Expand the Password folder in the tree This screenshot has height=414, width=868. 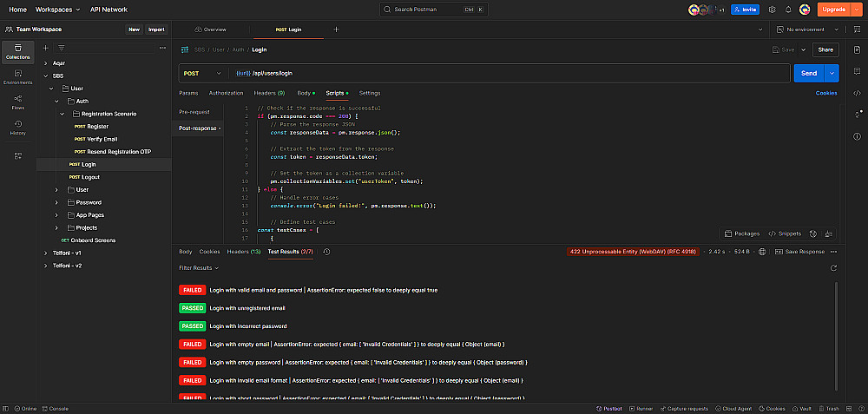57,202
